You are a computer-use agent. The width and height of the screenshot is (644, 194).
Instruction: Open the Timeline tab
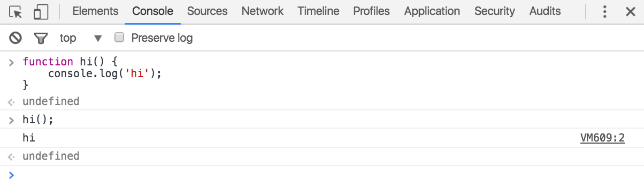pyautogui.click(x=318, y=11)
